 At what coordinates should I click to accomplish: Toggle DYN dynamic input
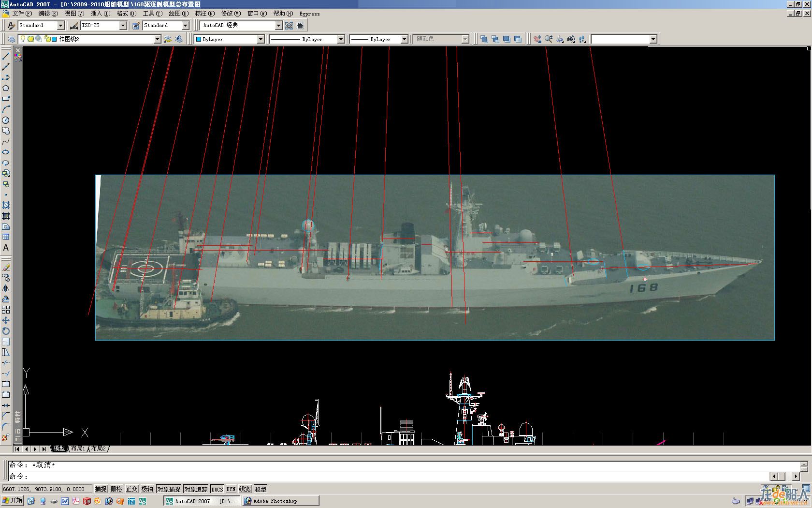pyautogui.click(x=231, y=489)
